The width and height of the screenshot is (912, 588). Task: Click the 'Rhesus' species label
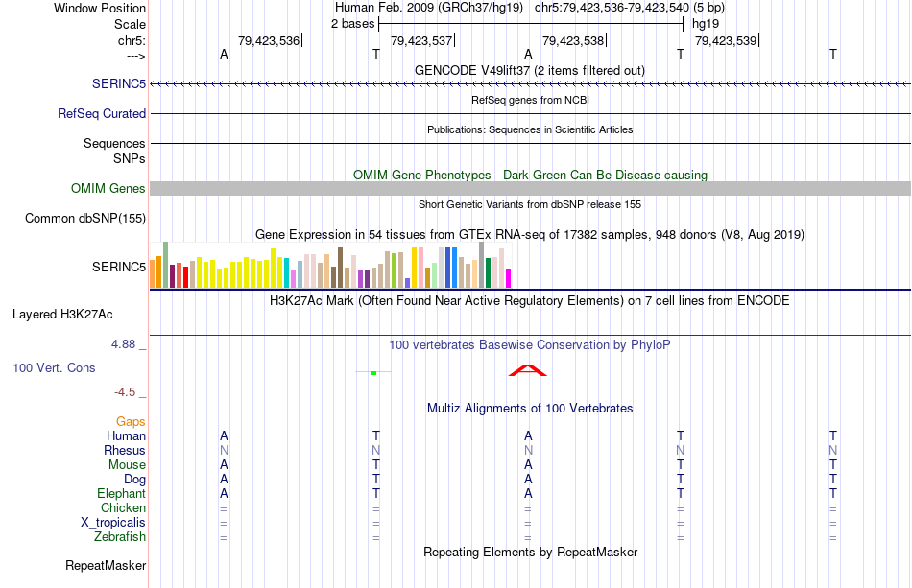point(125,450)
